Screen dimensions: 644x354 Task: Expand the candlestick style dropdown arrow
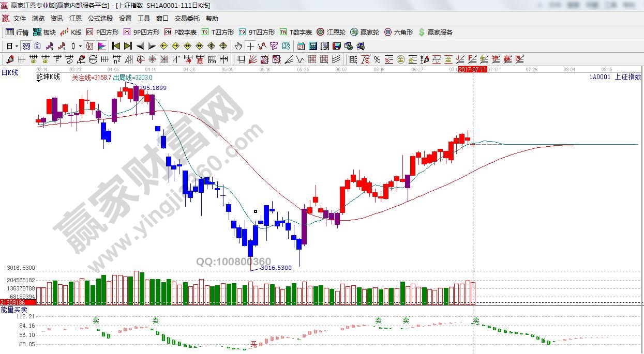coord(80,46)
